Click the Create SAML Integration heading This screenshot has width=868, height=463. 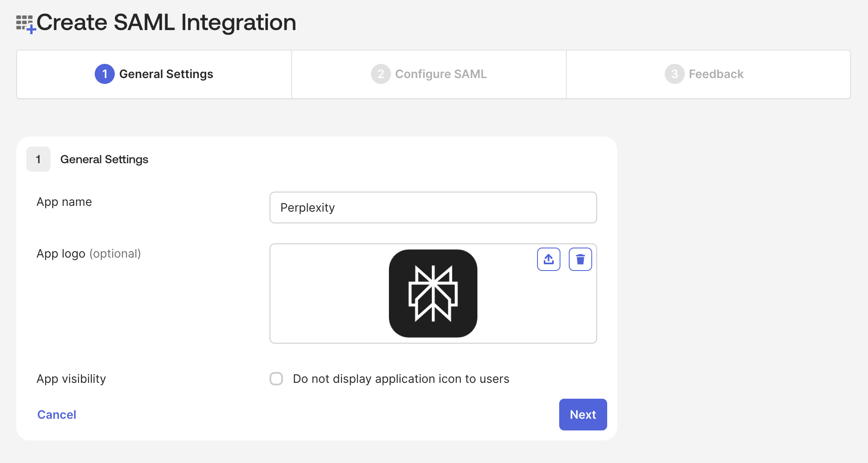click(167, 23)
